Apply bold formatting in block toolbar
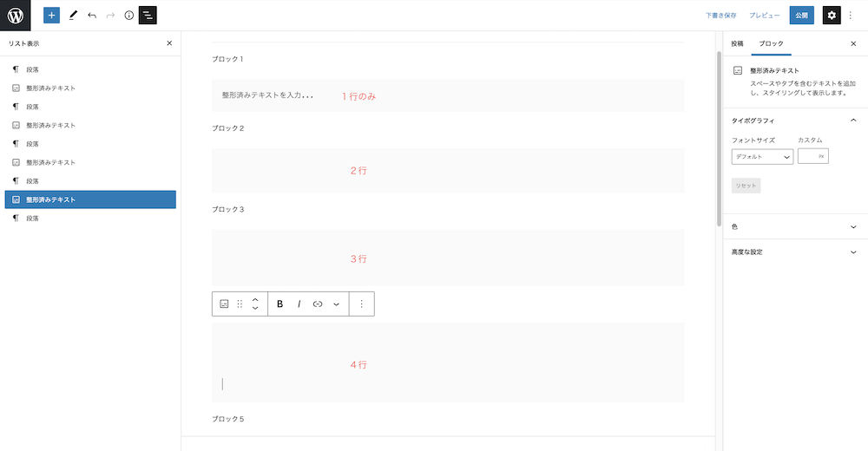Screen dimensions: 868x451 pos(280,304)
